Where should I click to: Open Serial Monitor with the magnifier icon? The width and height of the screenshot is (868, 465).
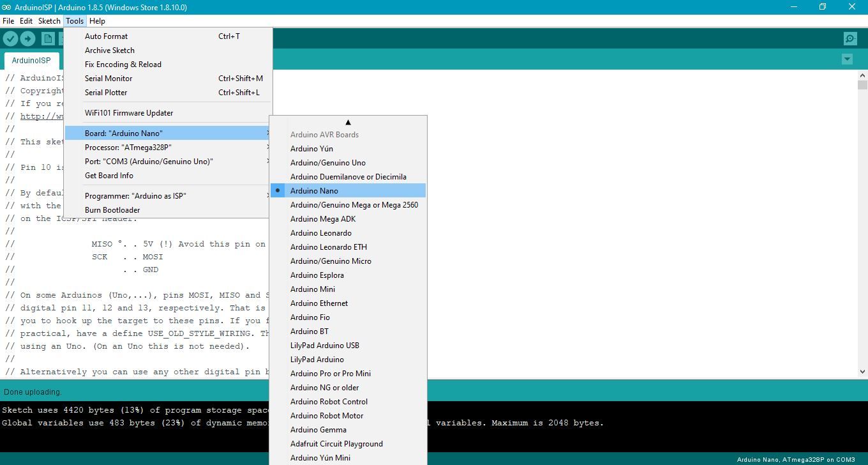849,38
